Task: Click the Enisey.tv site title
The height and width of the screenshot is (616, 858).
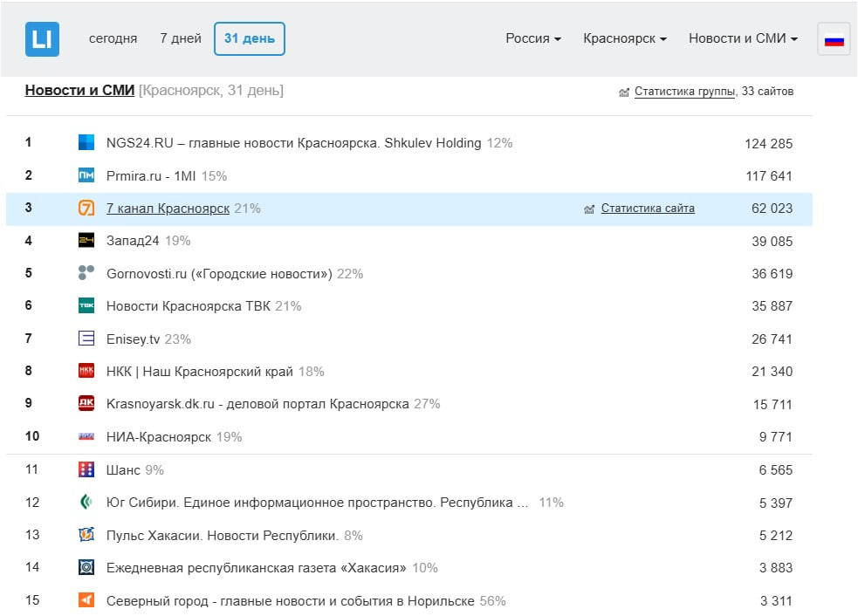Action: coord(133,339)
